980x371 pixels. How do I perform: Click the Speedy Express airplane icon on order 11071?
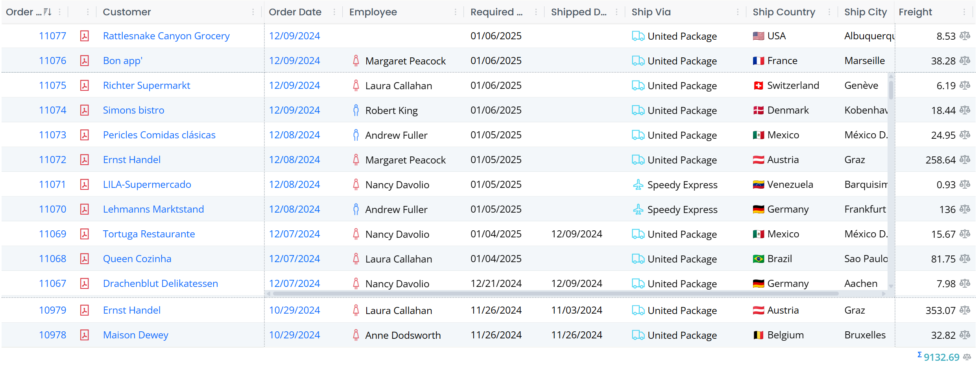click(638, 184)
